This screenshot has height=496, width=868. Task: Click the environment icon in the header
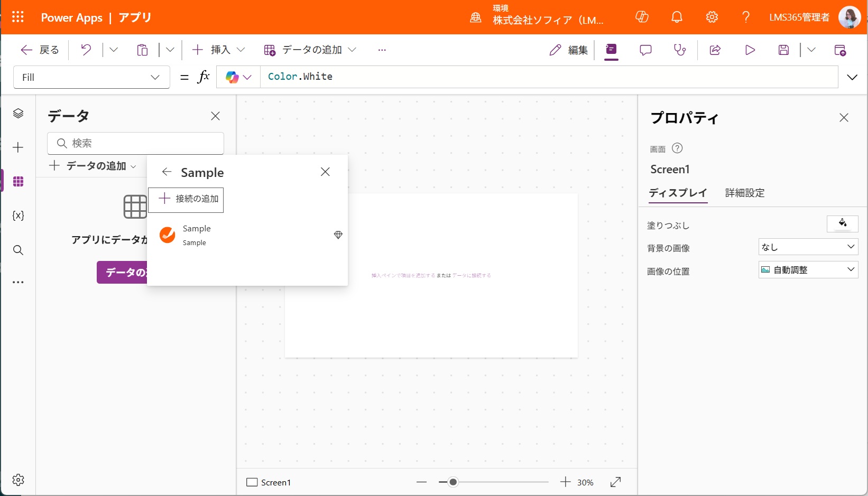coord(476,17)
